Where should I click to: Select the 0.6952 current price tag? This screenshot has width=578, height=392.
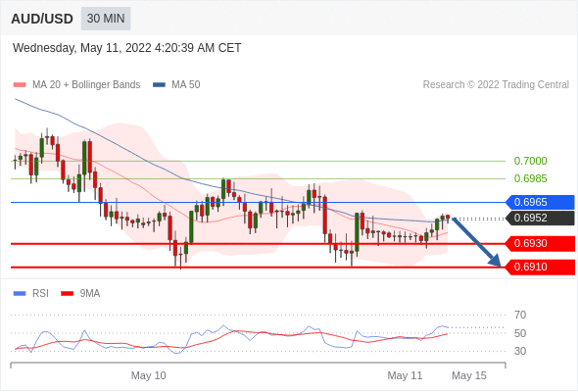(540, 218)
